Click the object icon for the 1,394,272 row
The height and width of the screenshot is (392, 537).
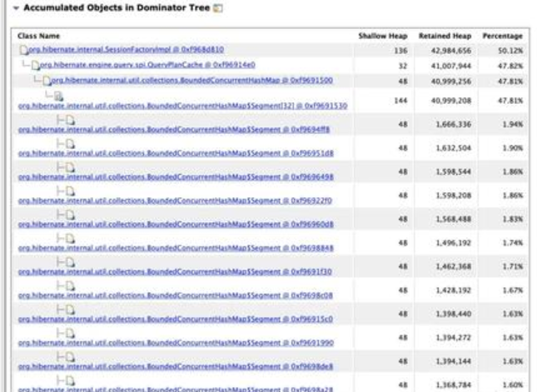[70, 334]
